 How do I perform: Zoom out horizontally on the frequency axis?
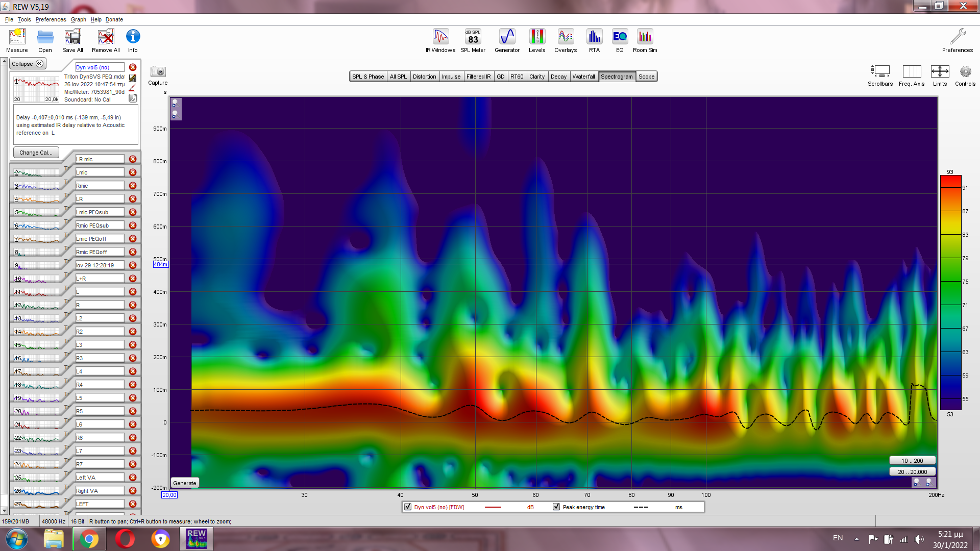pyautogui.click(x=916, y=482)
